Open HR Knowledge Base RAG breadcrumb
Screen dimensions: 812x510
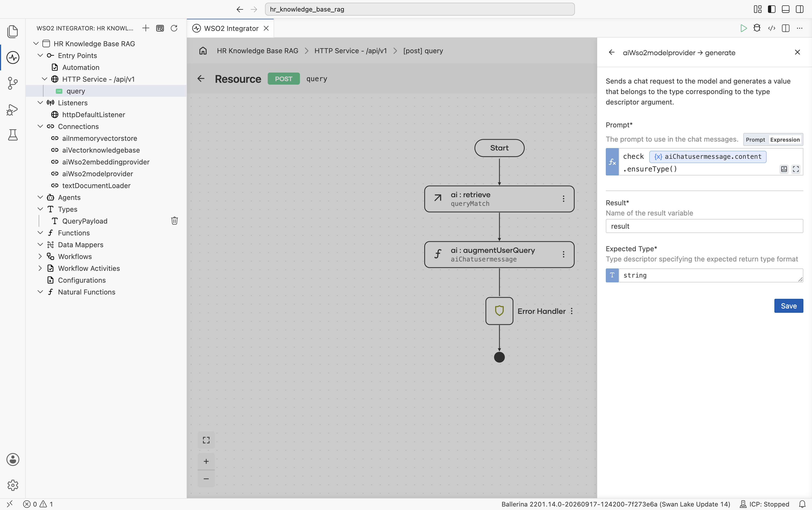point(257,51)
